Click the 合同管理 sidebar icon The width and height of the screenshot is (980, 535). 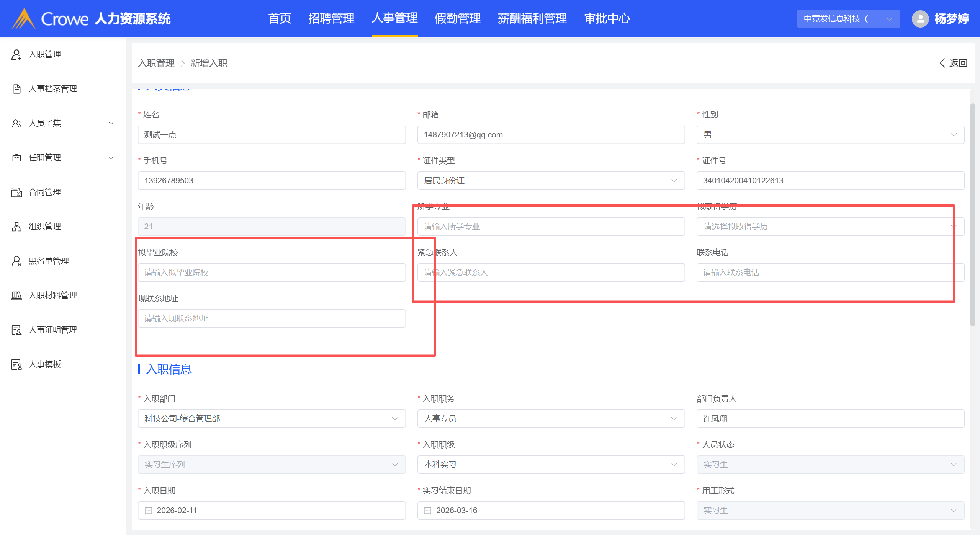click(16, 192)
